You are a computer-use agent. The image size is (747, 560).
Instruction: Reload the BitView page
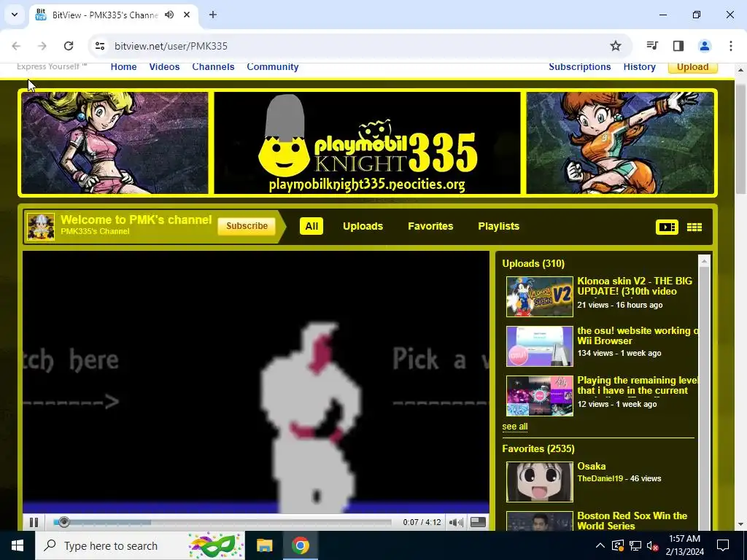[69, 46]
